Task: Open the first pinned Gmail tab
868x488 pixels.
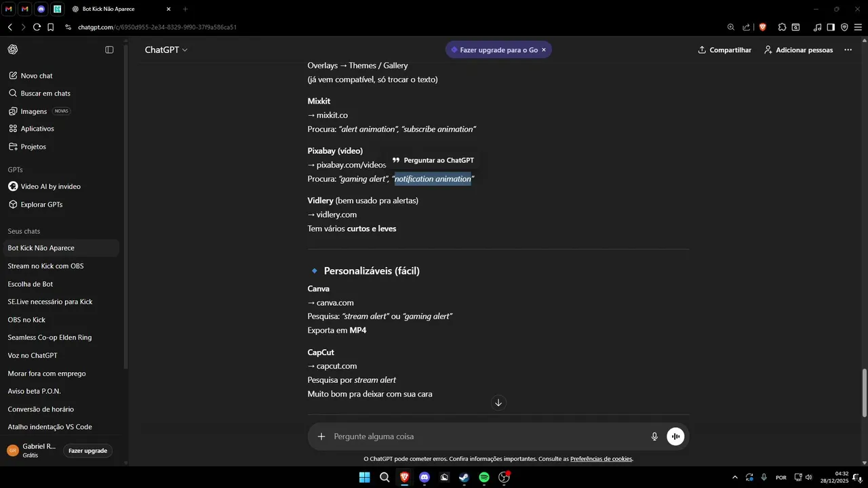Action: (x=9, y=9)
